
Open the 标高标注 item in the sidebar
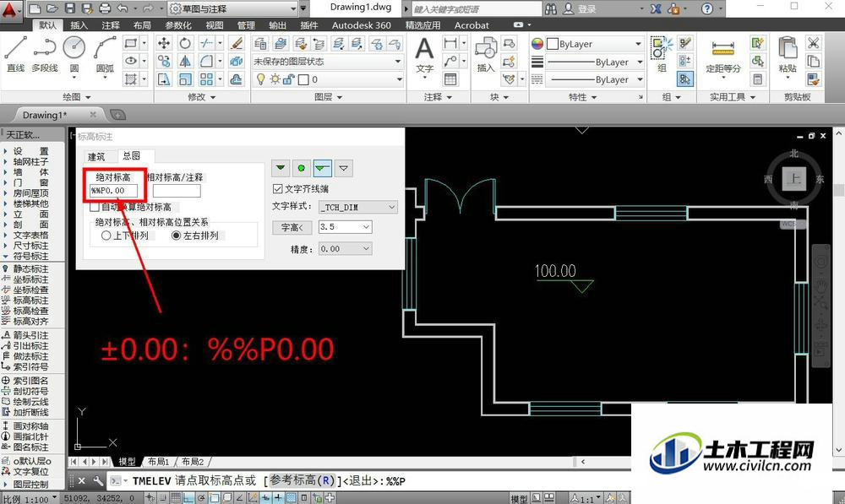click(x=30, y=301)
